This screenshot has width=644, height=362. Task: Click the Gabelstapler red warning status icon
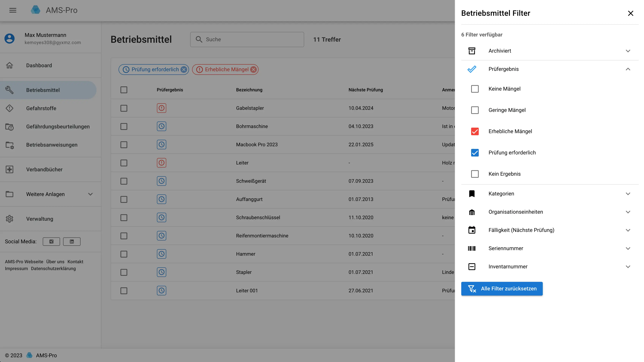click(x=161, y=108)
